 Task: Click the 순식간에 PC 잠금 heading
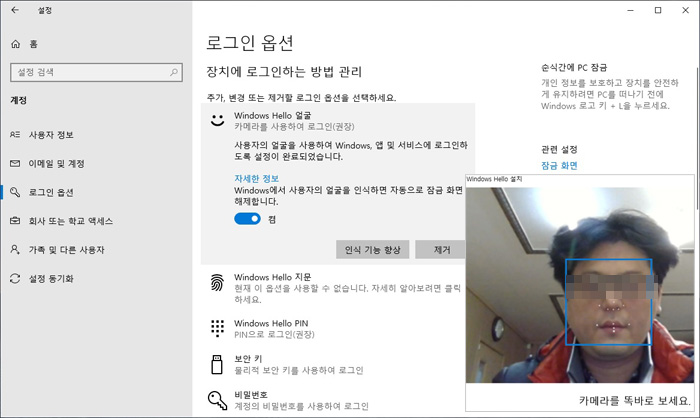tap(574, 67)
